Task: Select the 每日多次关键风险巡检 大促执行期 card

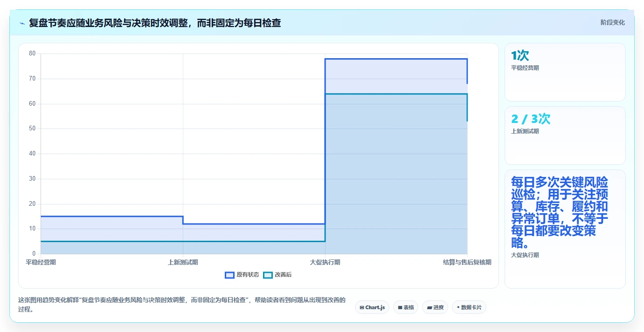Action: pyautogui.click(x=565, y=229)
